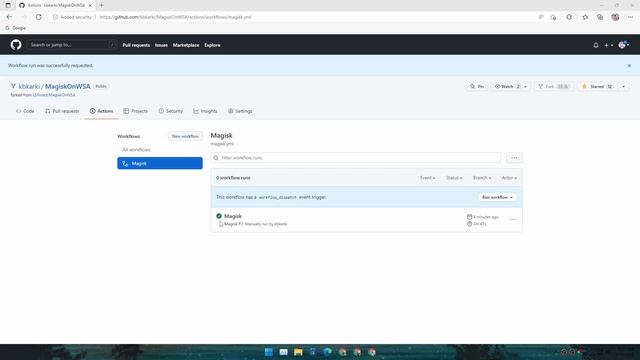Open Microsoft Edge from taskbar

click(327, 352)
